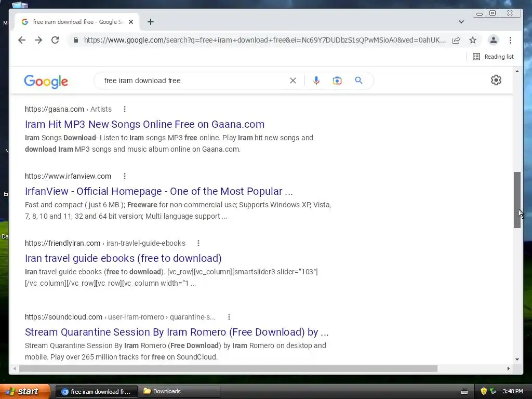Click the https://www.irfanview.com URL text
Viewport: 532px width, 399px height.
tap(68, 176)
